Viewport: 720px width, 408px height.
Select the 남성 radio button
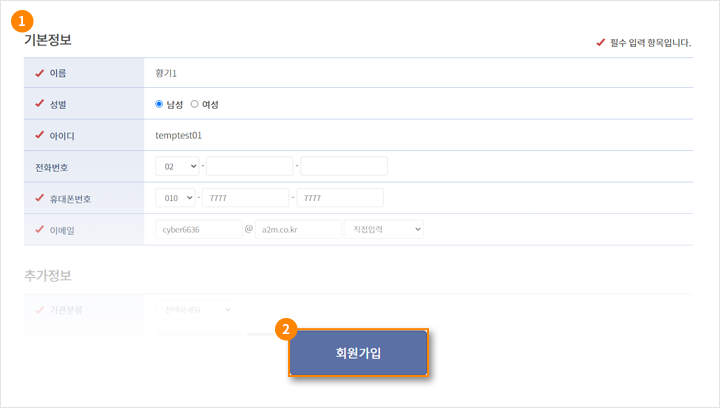pos(159,104)
